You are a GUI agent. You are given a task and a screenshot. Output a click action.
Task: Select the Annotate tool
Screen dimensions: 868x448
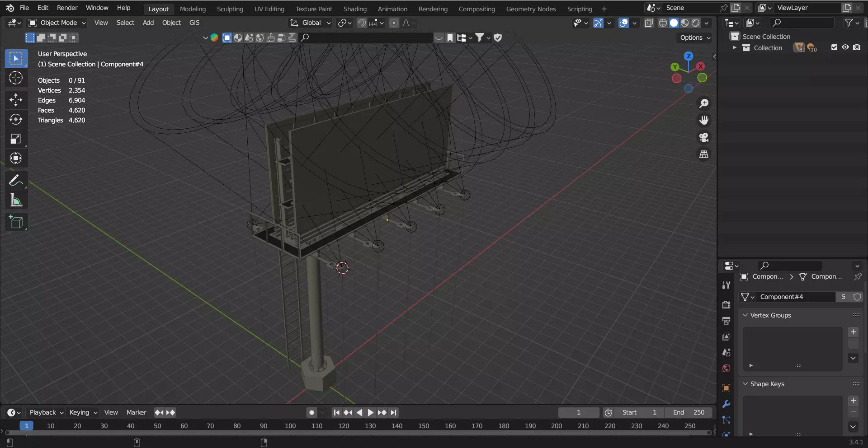(x=16, y=181)
